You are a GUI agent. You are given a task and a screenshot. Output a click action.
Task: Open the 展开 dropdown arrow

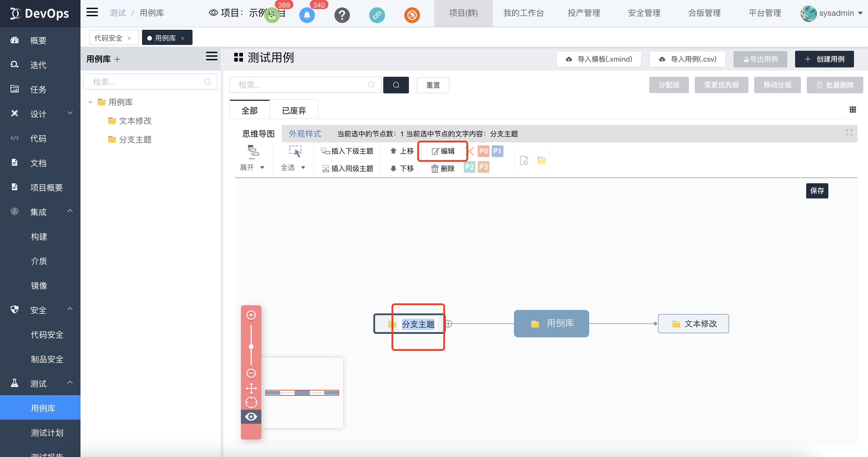pos(262,168)
